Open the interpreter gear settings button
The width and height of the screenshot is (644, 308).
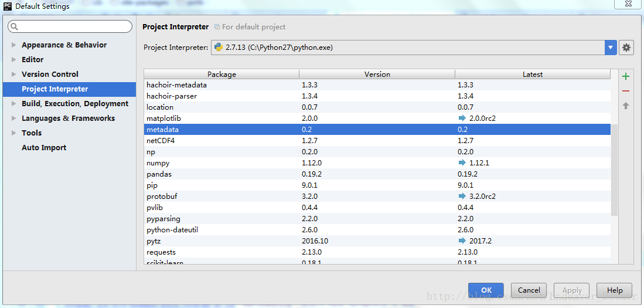[626, 48]
